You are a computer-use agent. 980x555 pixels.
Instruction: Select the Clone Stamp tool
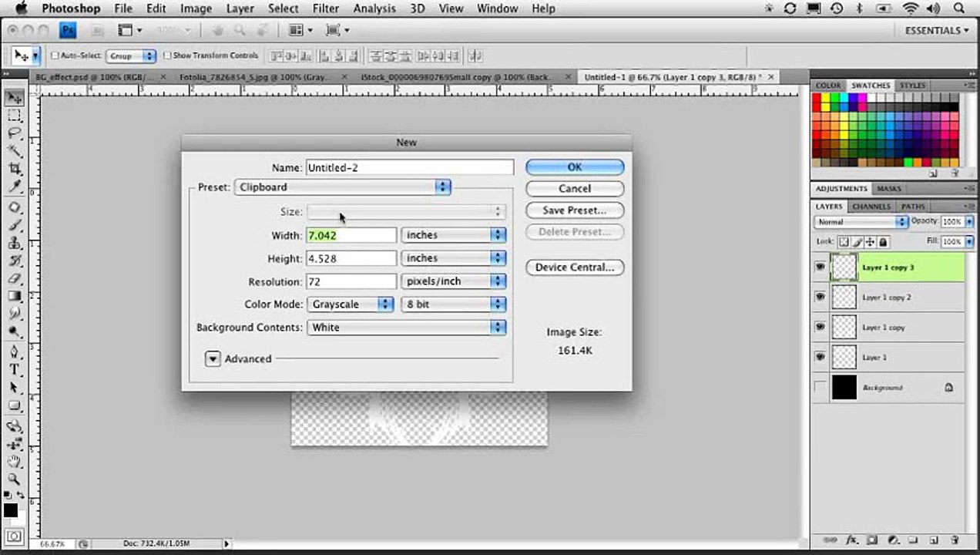point(15,243)
